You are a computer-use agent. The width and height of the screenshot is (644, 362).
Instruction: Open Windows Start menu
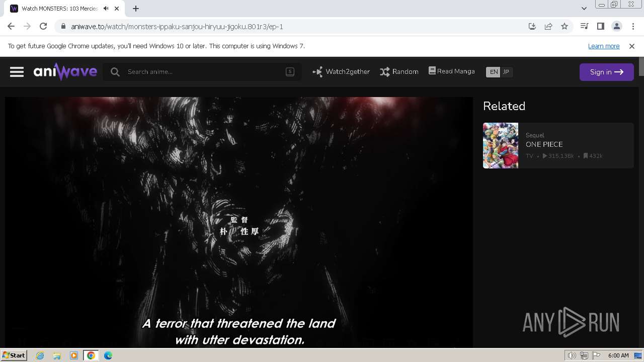[x=14, y=355]
